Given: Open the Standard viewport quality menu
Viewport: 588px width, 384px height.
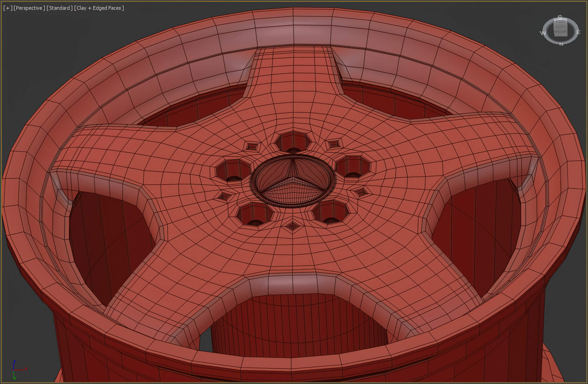Looking at the screenshot, I should [59, 8].
